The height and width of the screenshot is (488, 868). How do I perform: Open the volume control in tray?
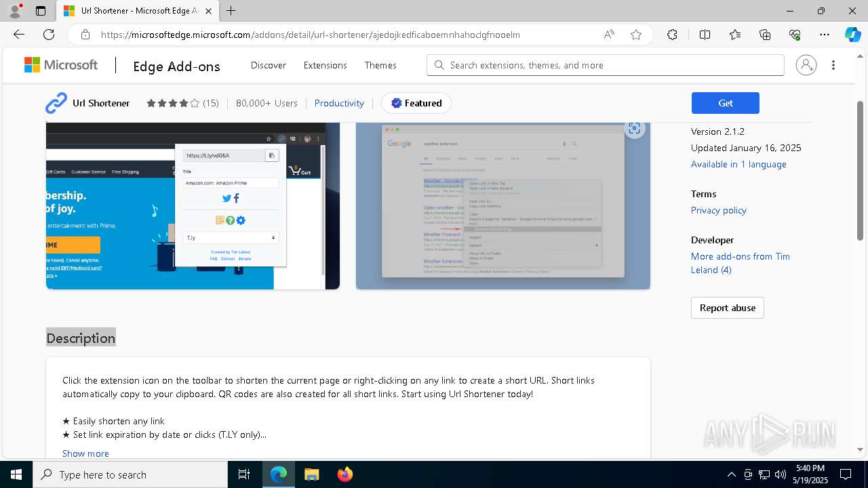tap(781, 474)
